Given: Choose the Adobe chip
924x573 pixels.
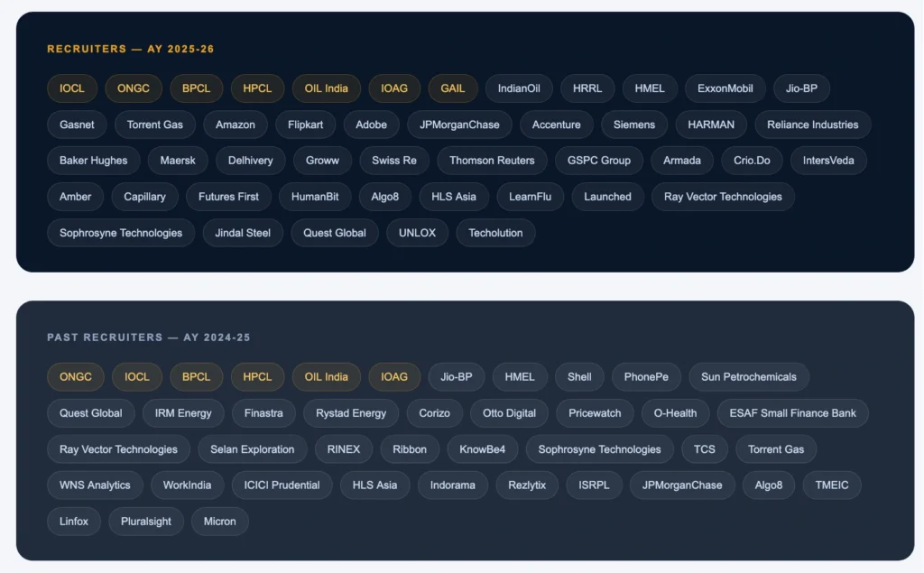Looking at the screenshot, I should (x=371, y=125).
